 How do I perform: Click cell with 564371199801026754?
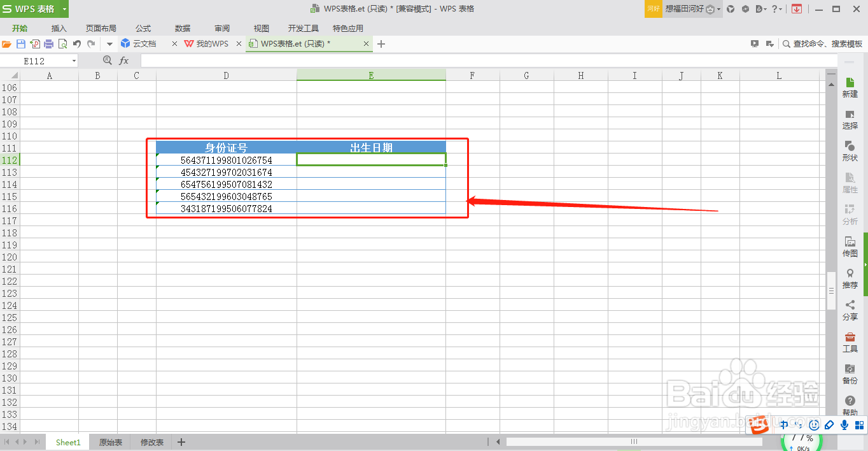pyautogui.click(x=227, y=160)
